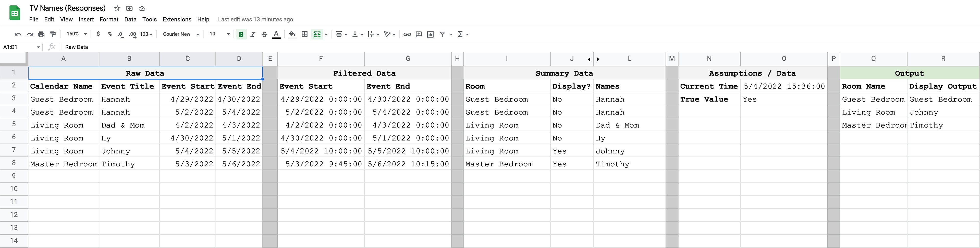Image resolution: width=980 pixels, height=248 pixels.
Task: Select the green Output header cell
Action: tap(909, 73)
